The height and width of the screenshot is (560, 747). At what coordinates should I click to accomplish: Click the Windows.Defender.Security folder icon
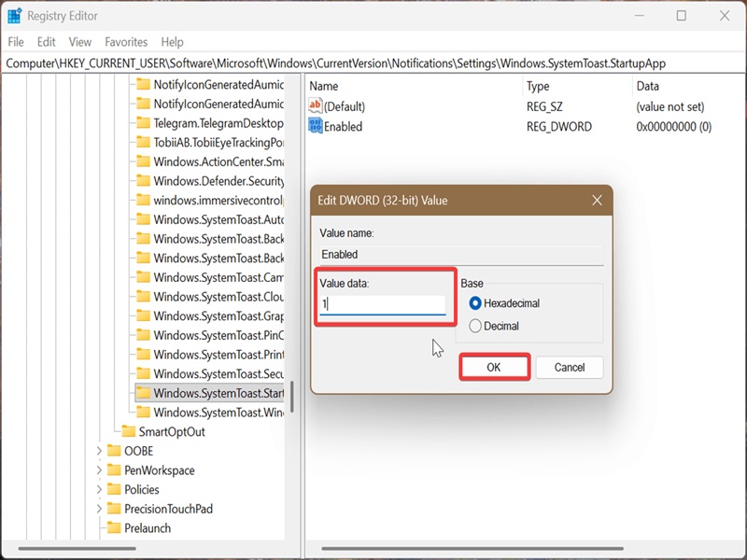(143, 181)
